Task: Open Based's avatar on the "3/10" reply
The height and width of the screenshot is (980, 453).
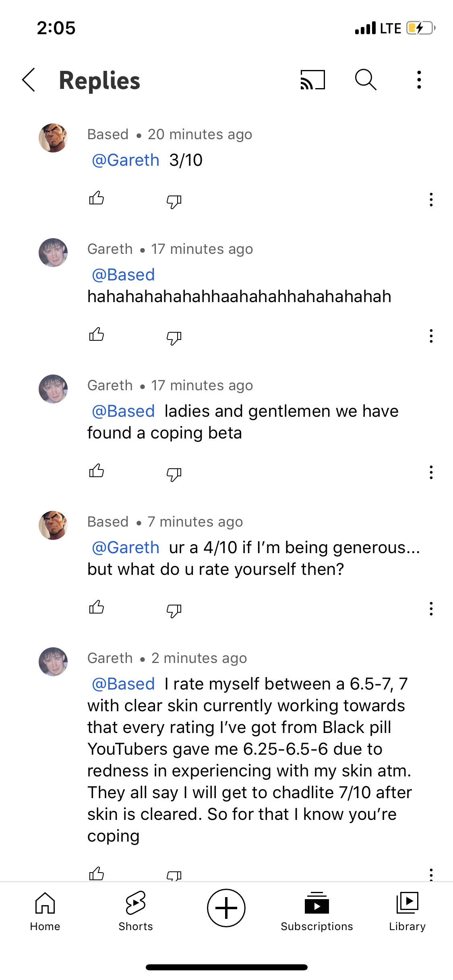Action: point(53,138)
